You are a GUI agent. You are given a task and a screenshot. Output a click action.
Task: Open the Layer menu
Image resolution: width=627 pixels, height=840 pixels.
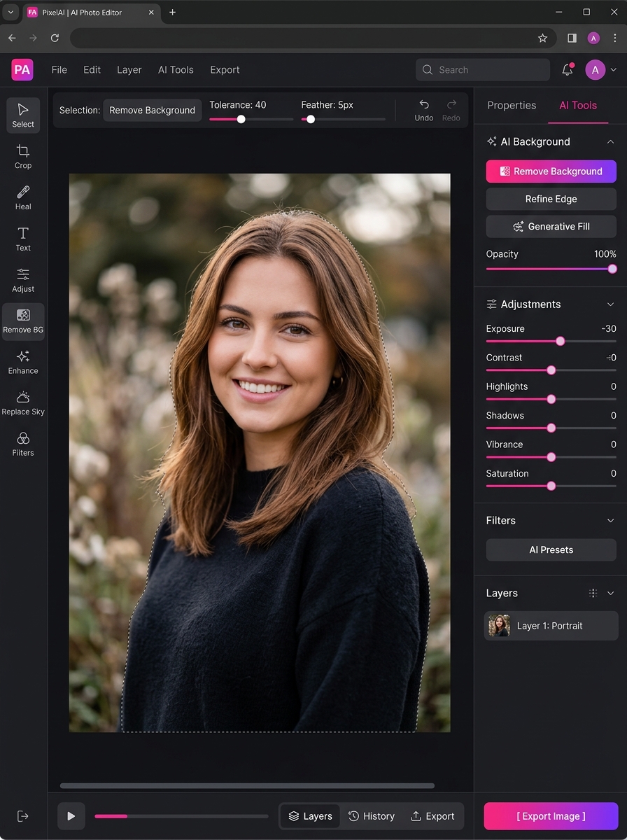(129, 69)
